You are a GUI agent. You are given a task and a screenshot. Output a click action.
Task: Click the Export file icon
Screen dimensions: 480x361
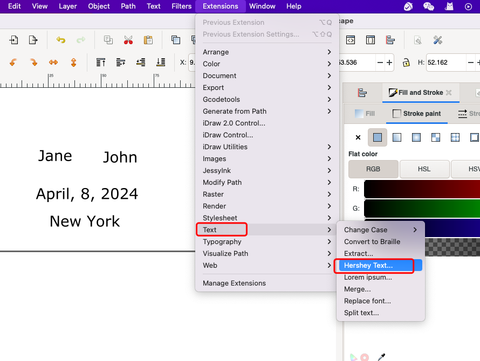tap(33, 40)
